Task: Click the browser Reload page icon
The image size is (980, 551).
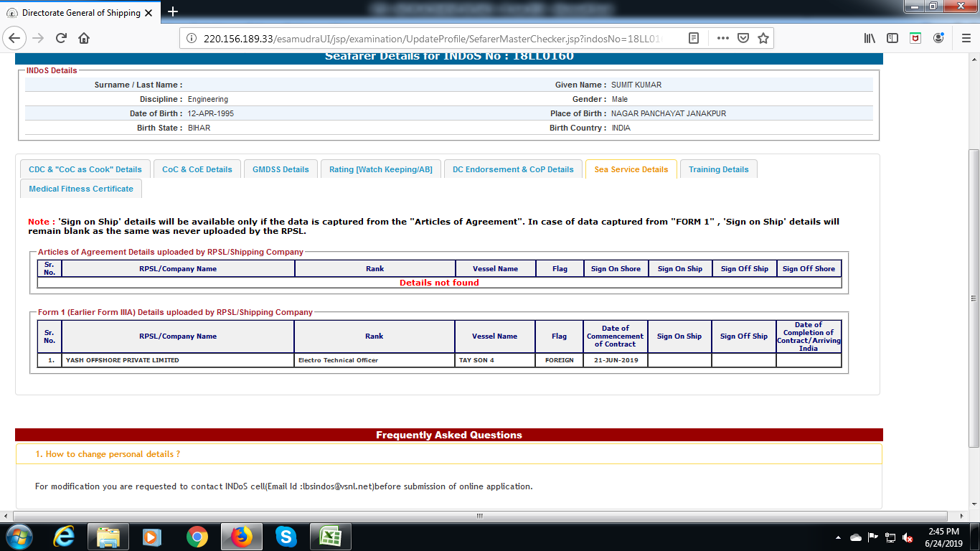Action: point(61,38)
